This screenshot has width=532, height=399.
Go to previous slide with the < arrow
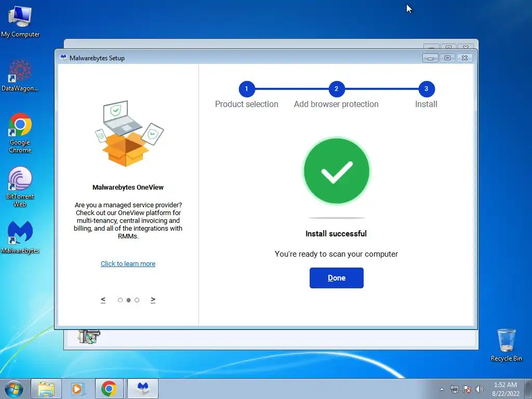pos(103,300)
